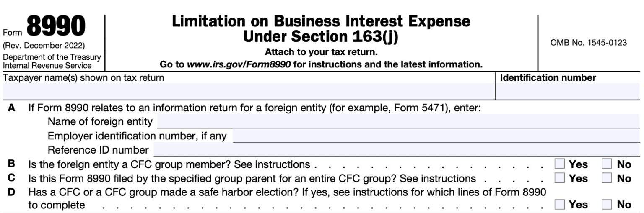Screen dimensions: 644x213
Task: Click the Limitation on Business Interest Expense title
Action: pos(321,21)
